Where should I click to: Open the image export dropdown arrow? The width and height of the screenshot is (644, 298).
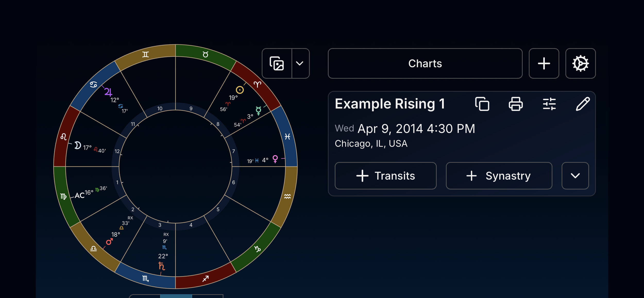coord(300,63)
